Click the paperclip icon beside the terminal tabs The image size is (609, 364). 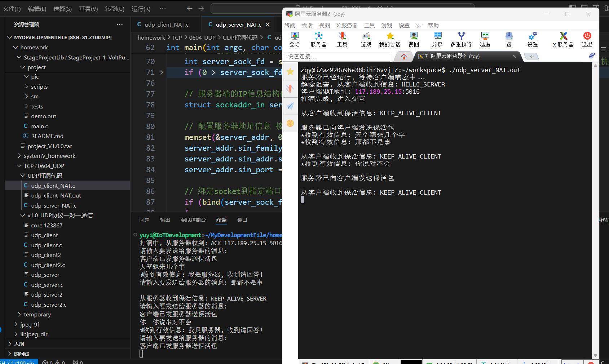(x=592, y=56)
